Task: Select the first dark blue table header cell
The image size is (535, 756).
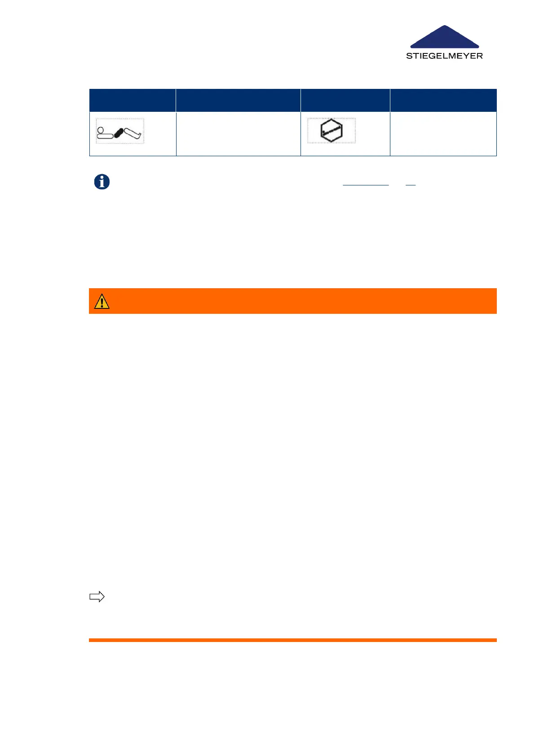Action: [133, 100]
